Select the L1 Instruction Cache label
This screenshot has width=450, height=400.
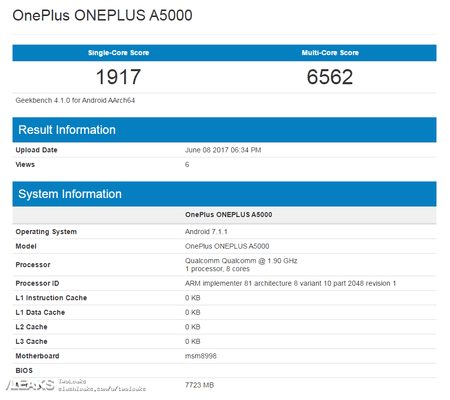pyautogui.click(x=51, y=298)
